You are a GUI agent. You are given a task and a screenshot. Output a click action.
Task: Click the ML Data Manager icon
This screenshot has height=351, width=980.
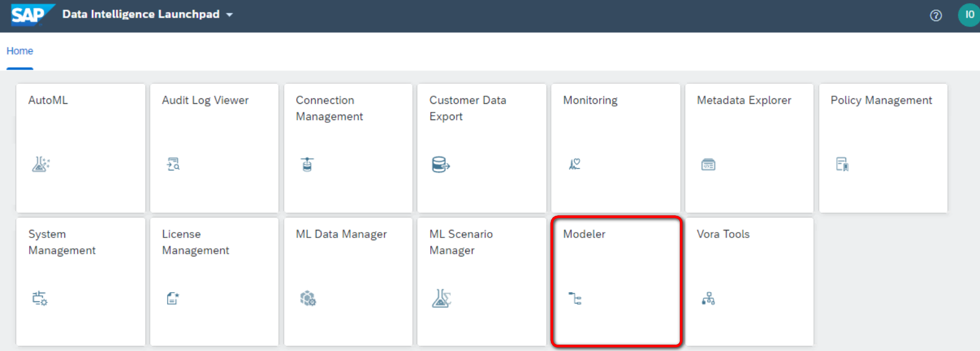point(308,298)
